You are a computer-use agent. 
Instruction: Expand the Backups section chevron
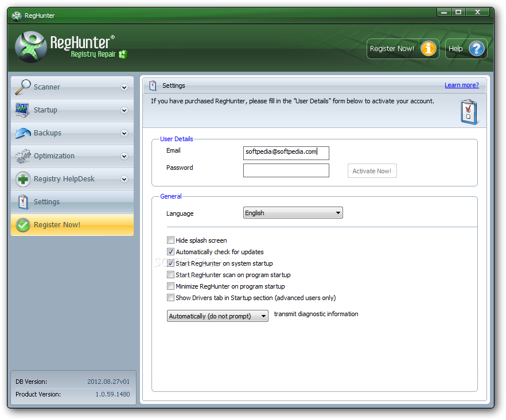pos(124,133)
